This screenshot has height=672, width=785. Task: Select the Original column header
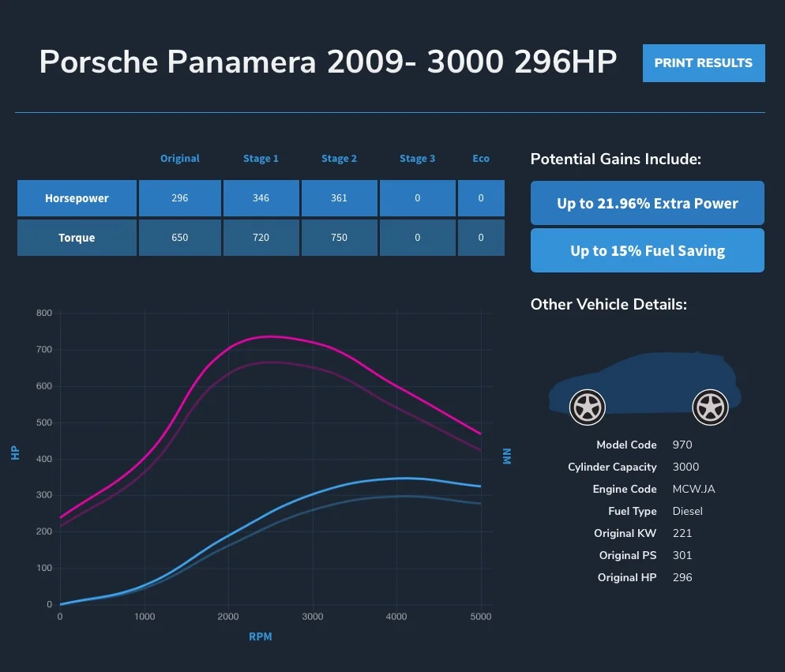180,158
